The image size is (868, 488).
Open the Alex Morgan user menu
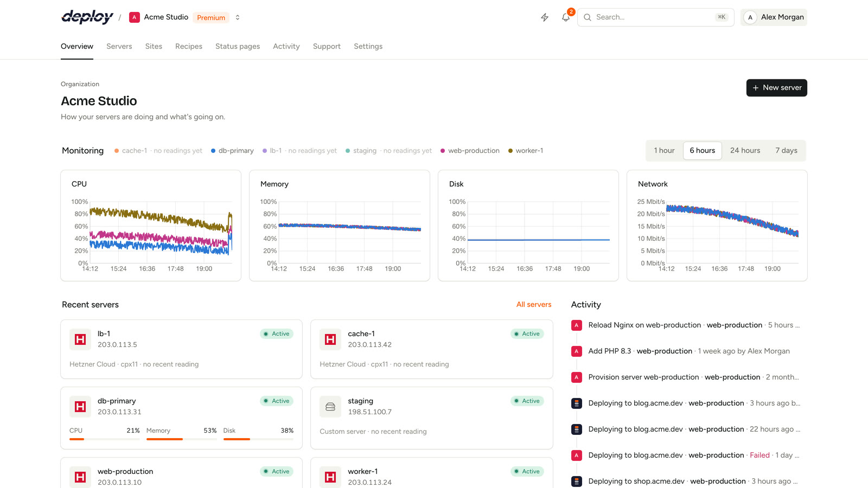(x=774, y=17)
